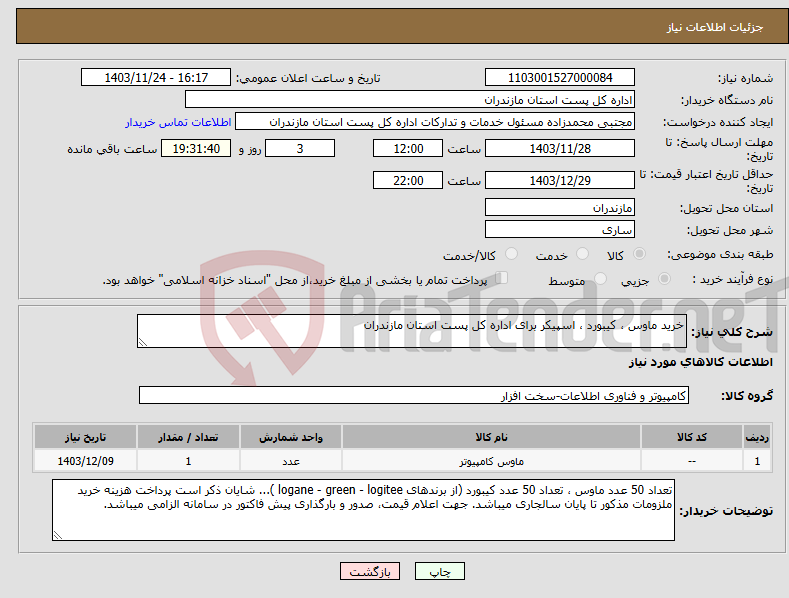The image size is (789, 598).
Task: Click the general description textarea
Action: pos(412,331)
